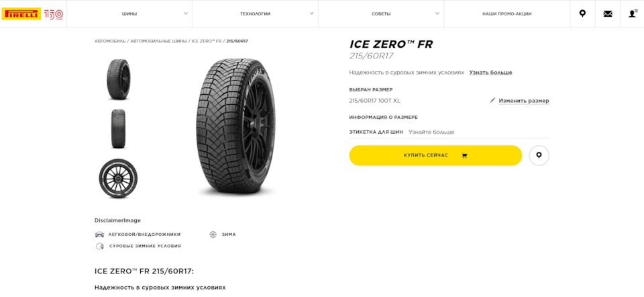Click the Изменить размер link
This screenshot has width=644, height=297.
523,101
